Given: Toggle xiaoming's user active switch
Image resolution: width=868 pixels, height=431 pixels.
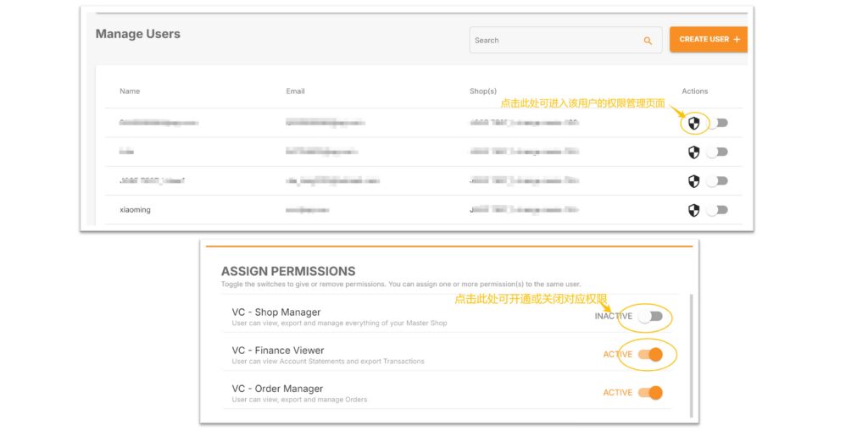Looking at the screenshot, I should pyautogui.click(x=717, y=210).
